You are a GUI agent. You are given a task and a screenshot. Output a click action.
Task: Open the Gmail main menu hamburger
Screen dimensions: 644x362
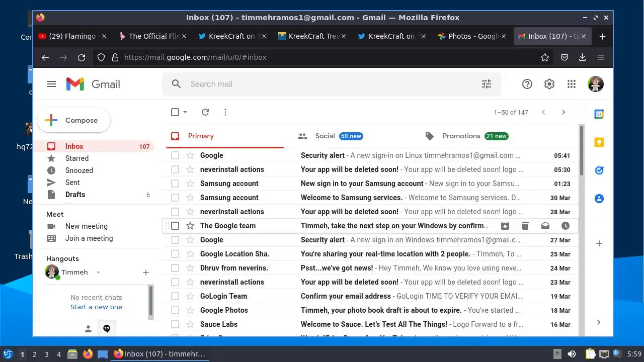point(51,84)
